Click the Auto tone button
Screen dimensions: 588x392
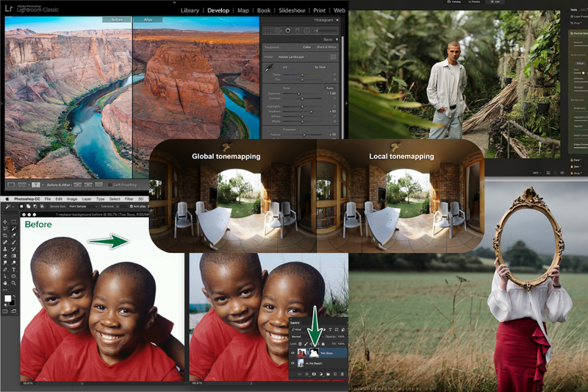tap(330, 88)
